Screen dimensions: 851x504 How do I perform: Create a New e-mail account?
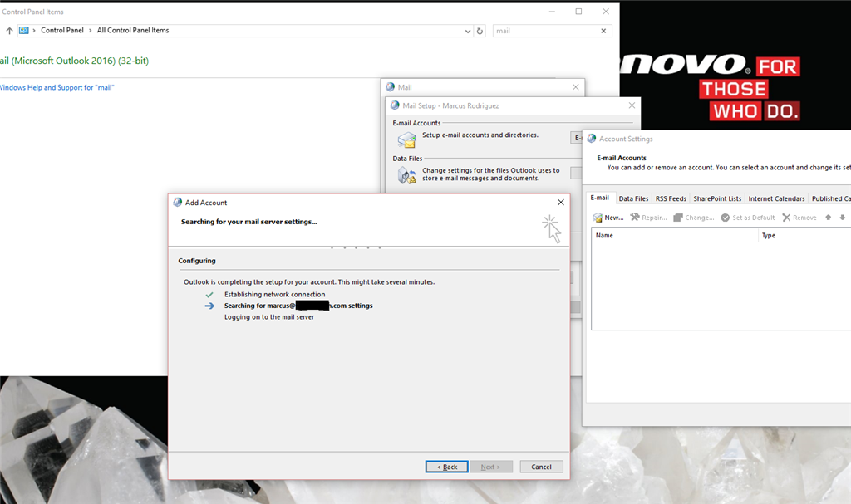608,218
